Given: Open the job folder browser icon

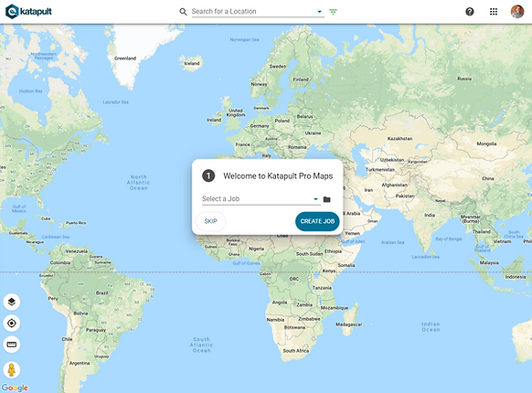Looking at the screenshot, I should pos(326,199).
